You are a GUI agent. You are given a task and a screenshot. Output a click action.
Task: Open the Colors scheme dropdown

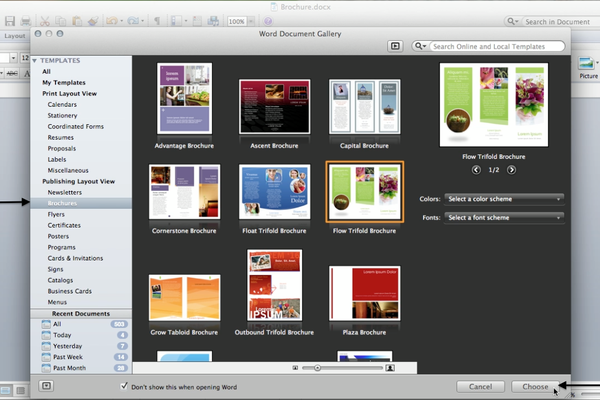coord(504,199)
